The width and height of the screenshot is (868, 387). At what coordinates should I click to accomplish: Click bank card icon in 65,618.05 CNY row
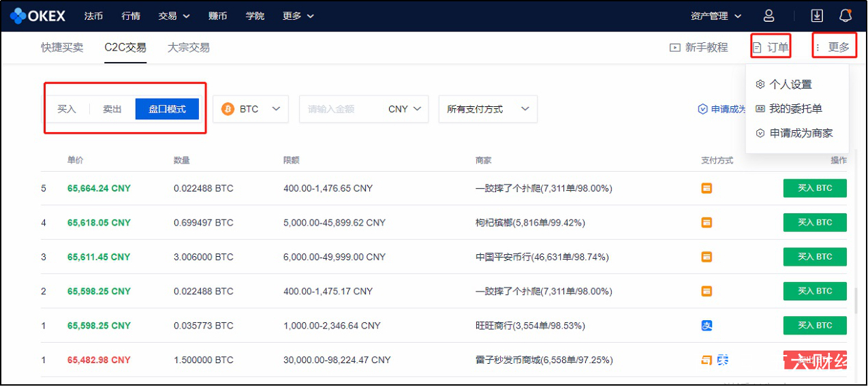pyautogui.click(x=707, y=222)
